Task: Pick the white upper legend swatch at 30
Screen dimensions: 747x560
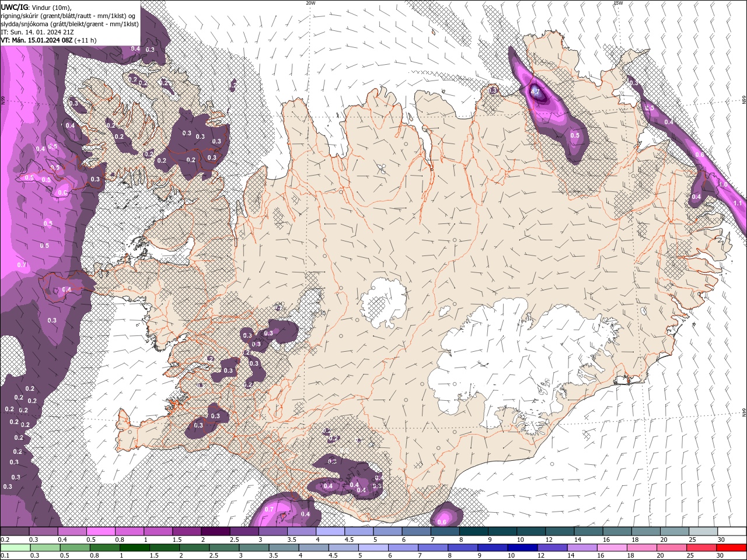Action: (x=732, y=531)
